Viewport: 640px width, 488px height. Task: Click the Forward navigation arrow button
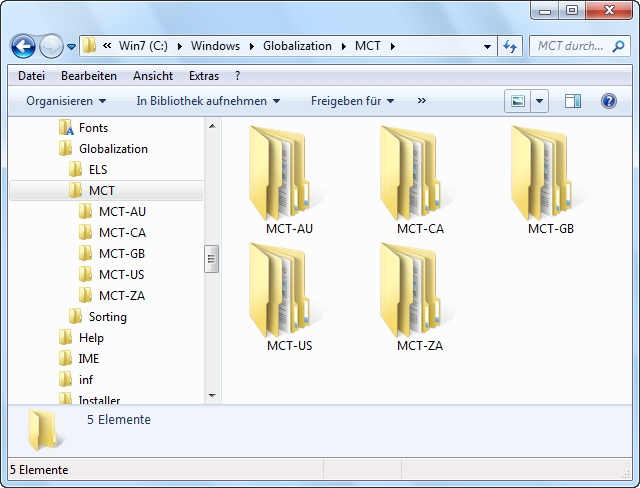click(51, 46)
